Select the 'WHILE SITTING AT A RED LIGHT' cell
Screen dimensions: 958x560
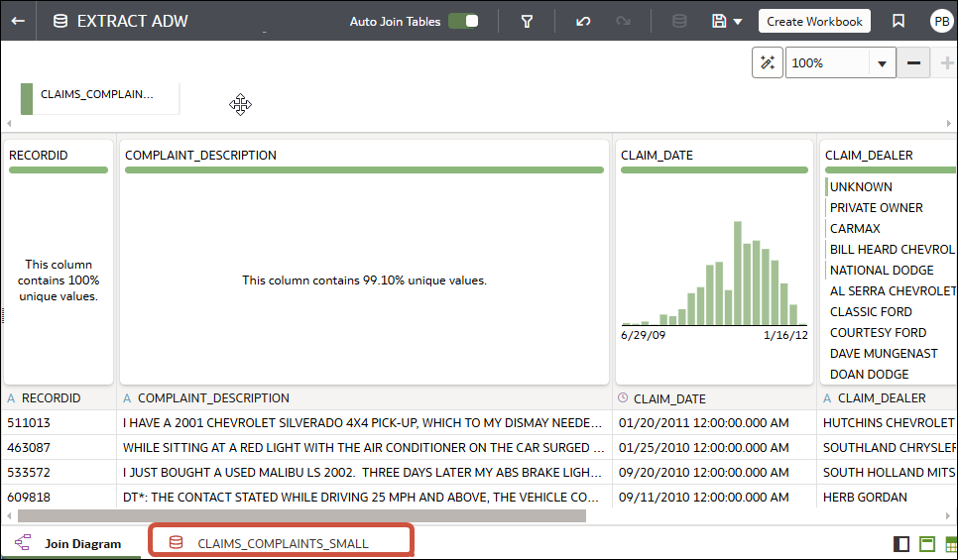pyautogui.click(x=364, y=448)
